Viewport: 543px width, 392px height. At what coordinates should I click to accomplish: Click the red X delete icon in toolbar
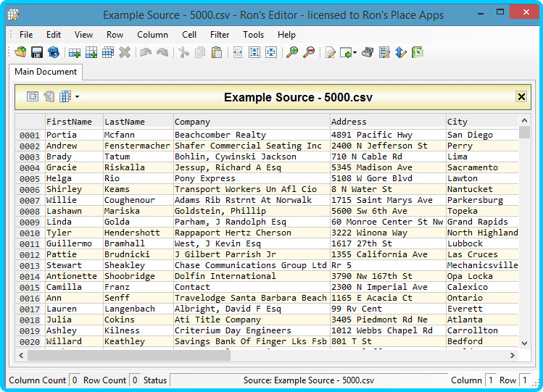[x=125, y=52]
